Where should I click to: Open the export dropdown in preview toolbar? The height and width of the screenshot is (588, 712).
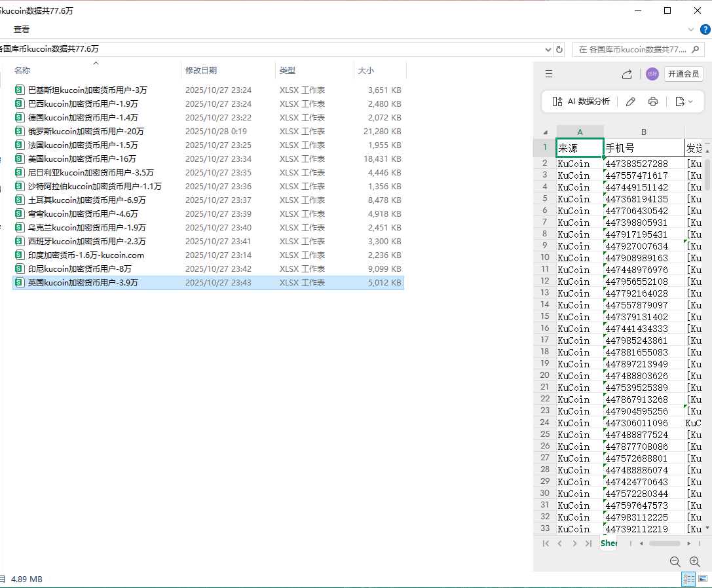point(684,101)
